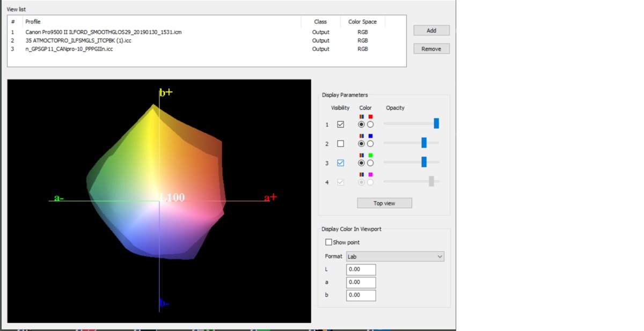The height and width of the screenshot is (331, 644).
Task: Open the Format dropdown set to Lab
Action: pos(395,256)
